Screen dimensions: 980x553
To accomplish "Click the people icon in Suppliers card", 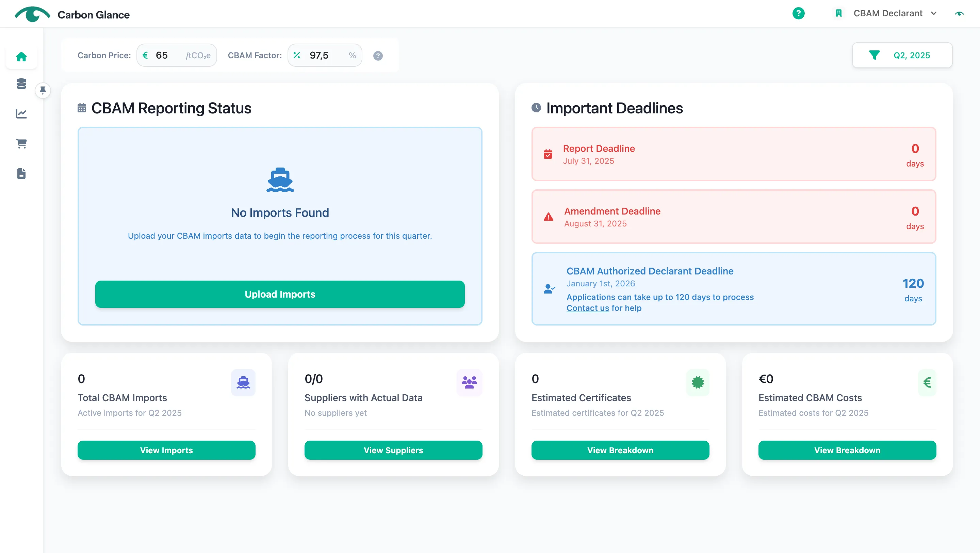I will pos(470,382).
